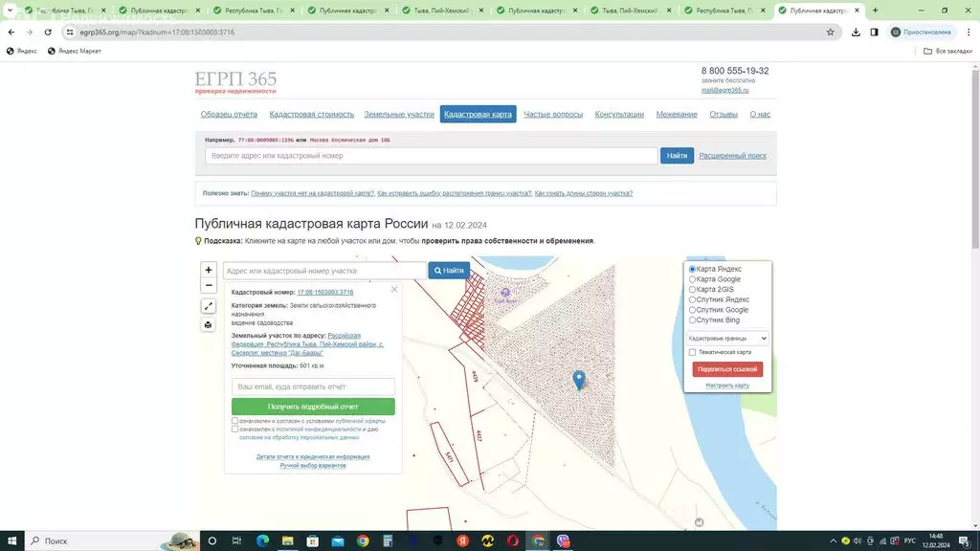Click the red Поделиться ссылкой button
980x551 pixels.
(x=727, y=369)
